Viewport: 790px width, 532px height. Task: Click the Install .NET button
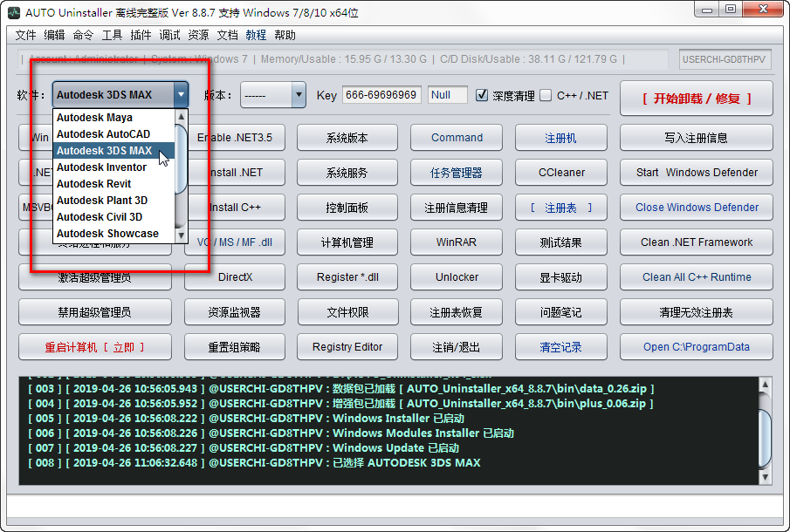pos(236,172)
